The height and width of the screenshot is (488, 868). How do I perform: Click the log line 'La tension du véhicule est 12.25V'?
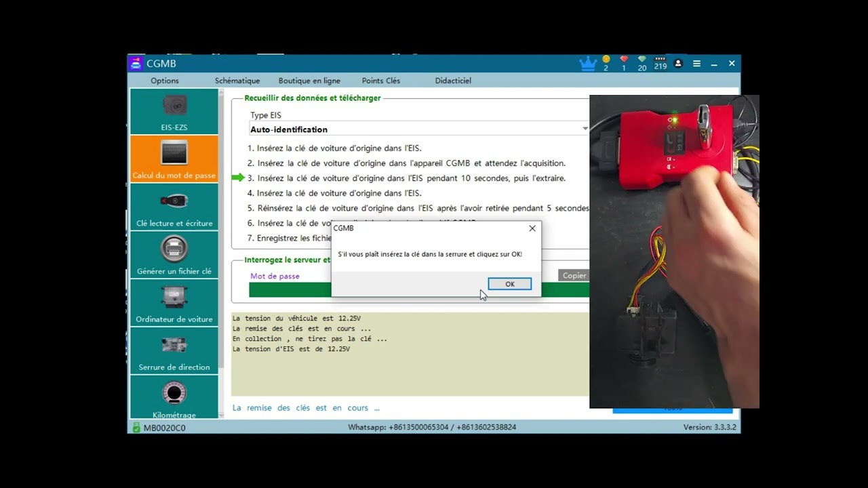tap(296, 319)
